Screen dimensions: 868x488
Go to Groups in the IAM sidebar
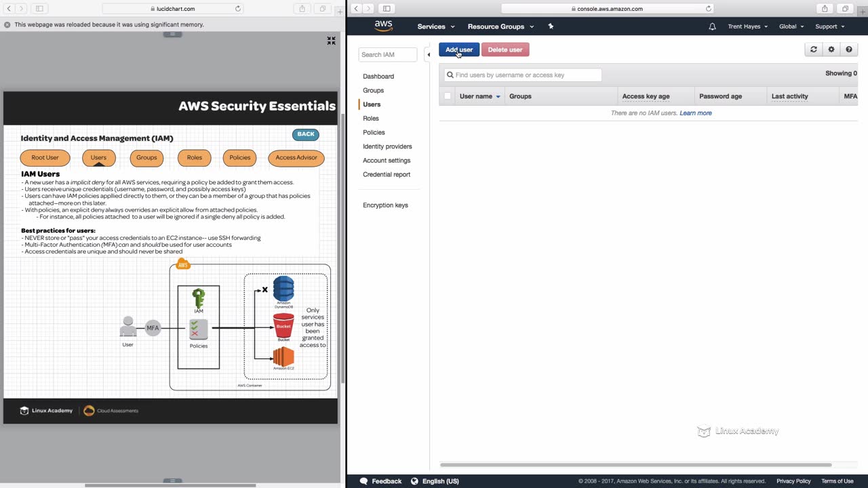(373, 90)
